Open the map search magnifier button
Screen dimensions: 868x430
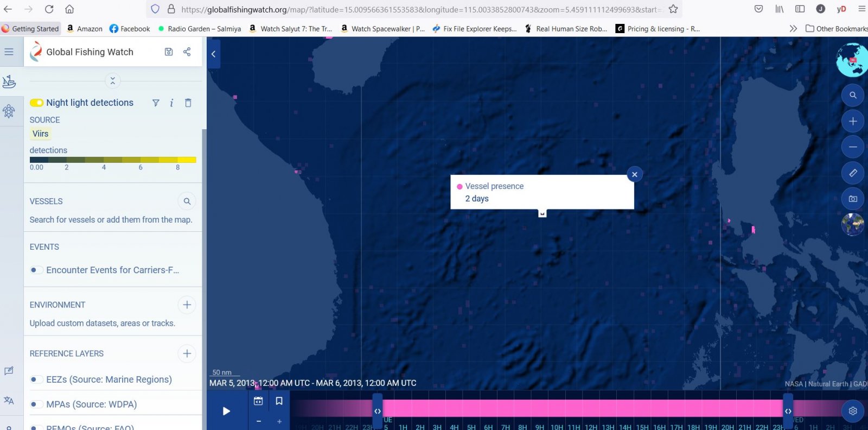(x=853, y=95)
